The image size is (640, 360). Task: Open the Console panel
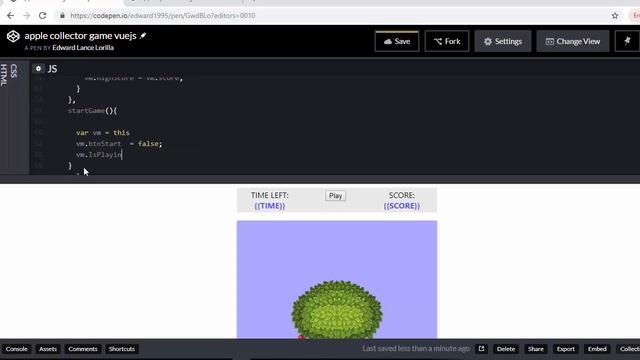coord(17,349)
